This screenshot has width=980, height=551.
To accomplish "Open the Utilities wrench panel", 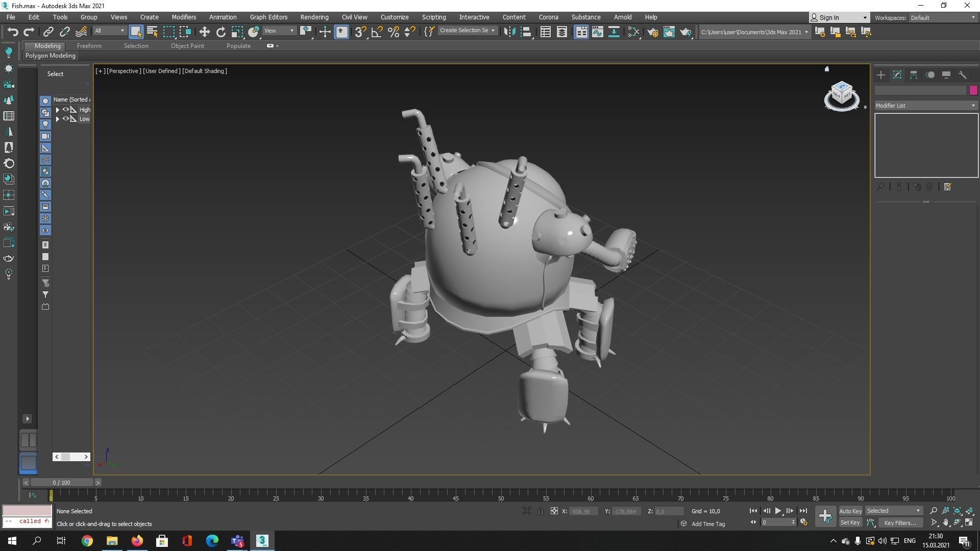I will [x=962, y=75].
